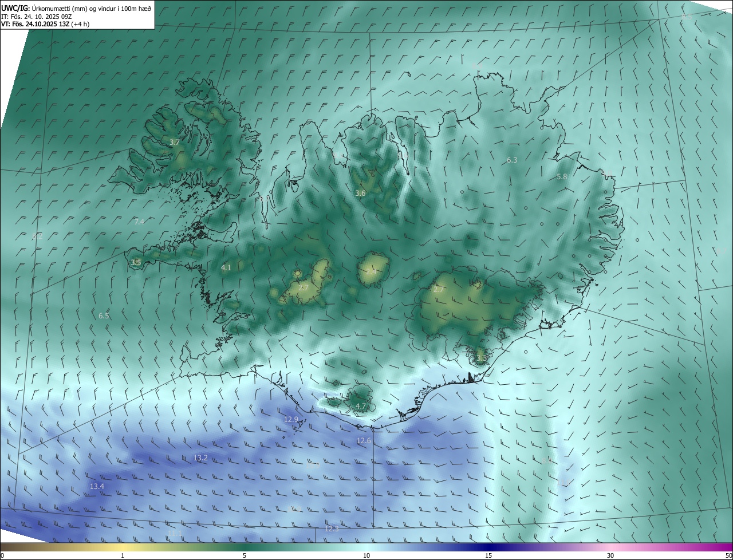Click the 3.6 value in north Iceland
This screenshot has height=560, width=733.
click(360, 194)
